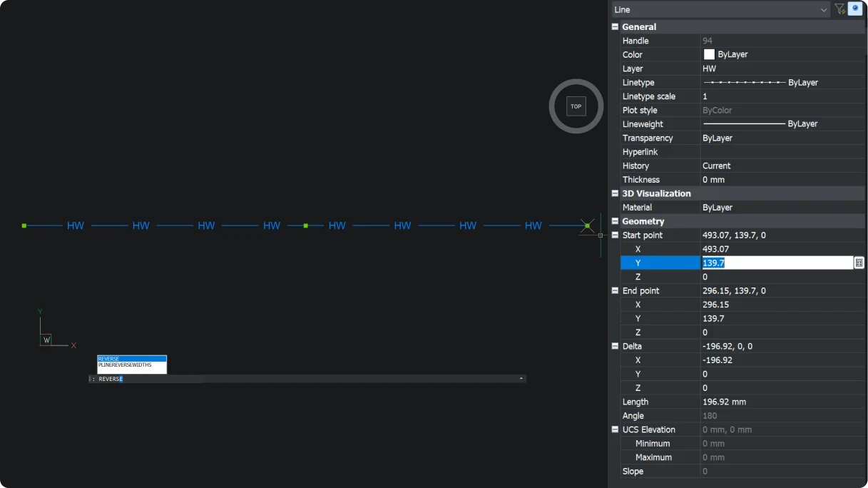Click the left end green grip of the line
868x488 pixels.
click(24, 225)
